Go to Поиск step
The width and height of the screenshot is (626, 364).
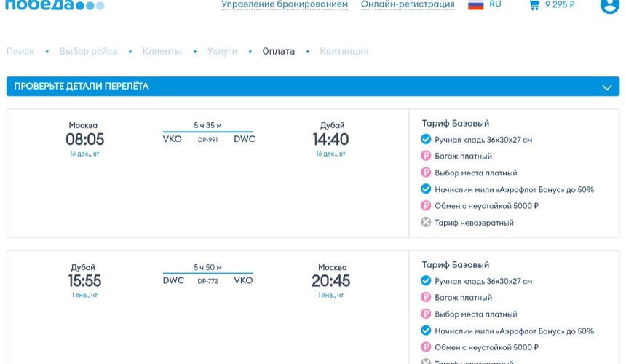(20, 51)
